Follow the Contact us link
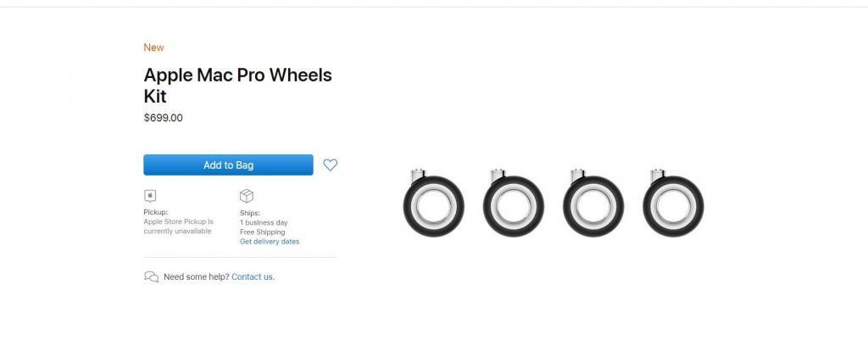Viewport: 868px width, 346px height. (x=252, y=276)
